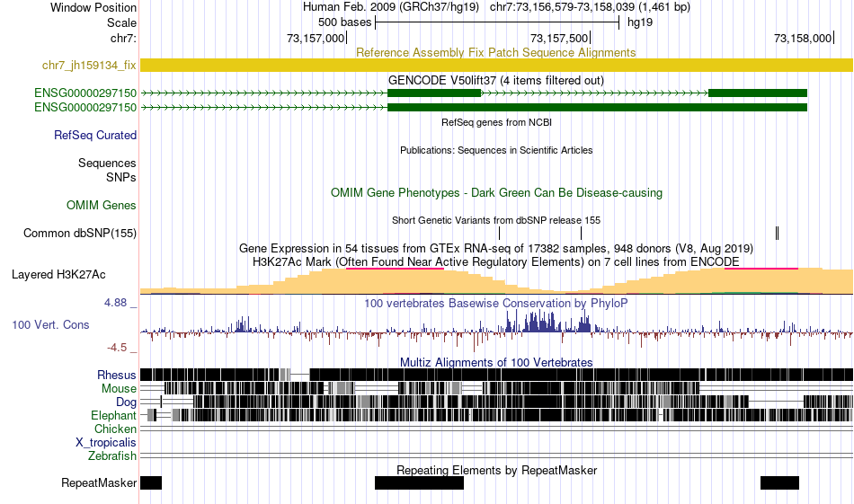Viewport: 854px width, 504px height.
Task: Click the 500 bases scale bar
Action: pos(497,22)
